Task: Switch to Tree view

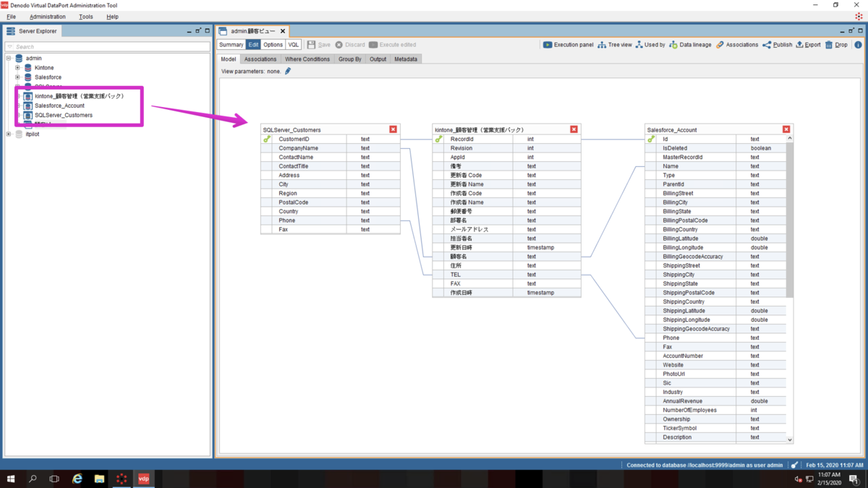Action: point(614,45)
